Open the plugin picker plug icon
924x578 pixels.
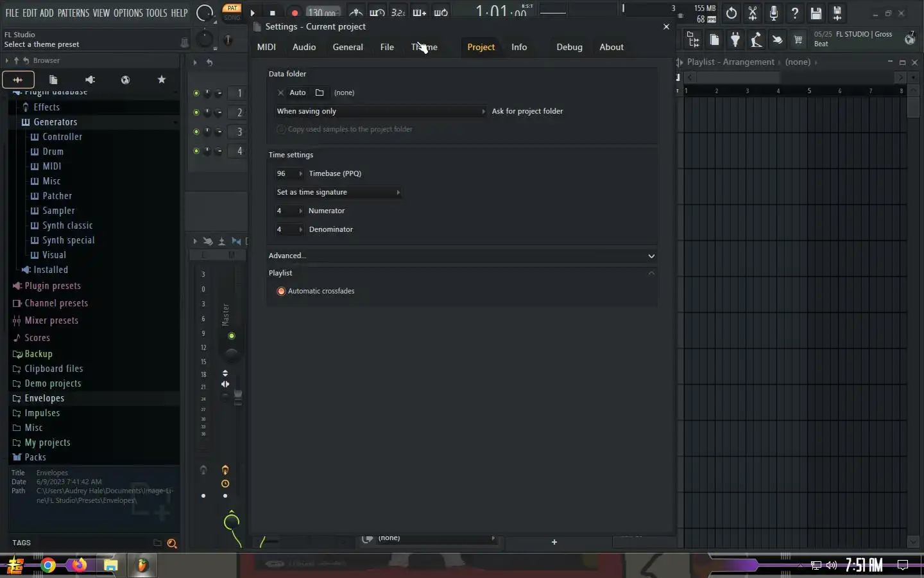735,40
